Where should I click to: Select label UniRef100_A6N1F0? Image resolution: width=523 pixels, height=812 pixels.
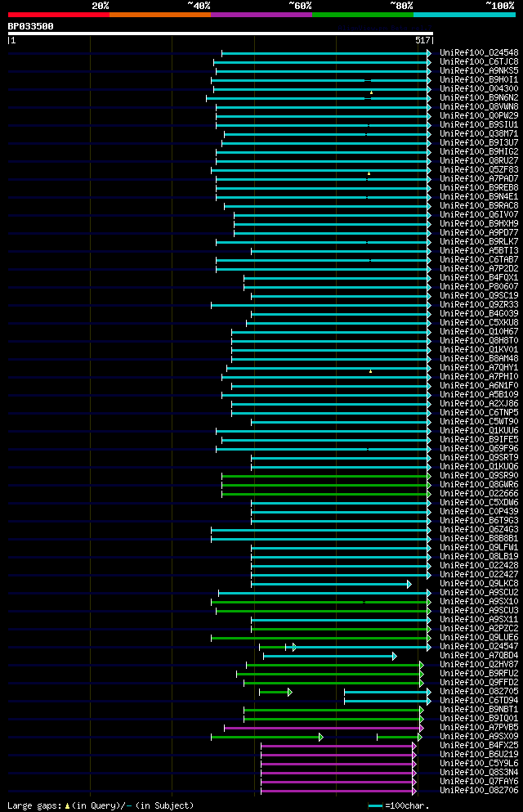[479, 385]
